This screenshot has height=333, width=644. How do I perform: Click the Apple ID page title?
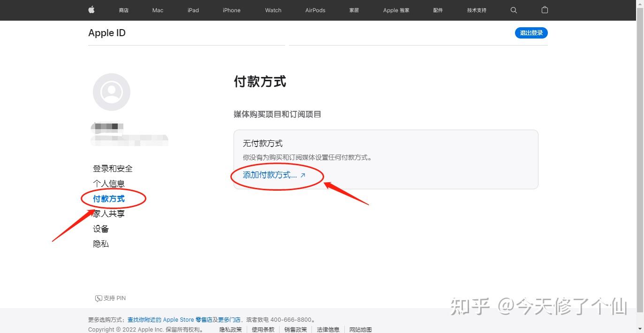tap(107, 33)
